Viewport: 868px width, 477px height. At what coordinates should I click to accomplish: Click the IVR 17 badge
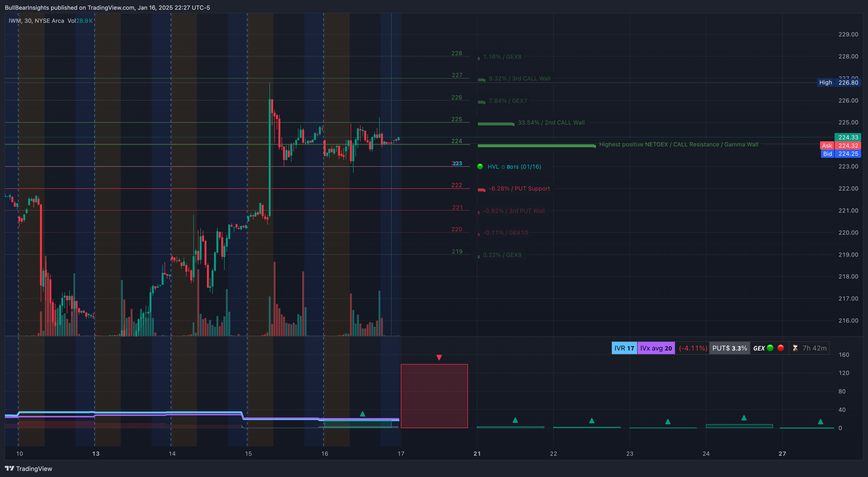(x=624, y=348)
